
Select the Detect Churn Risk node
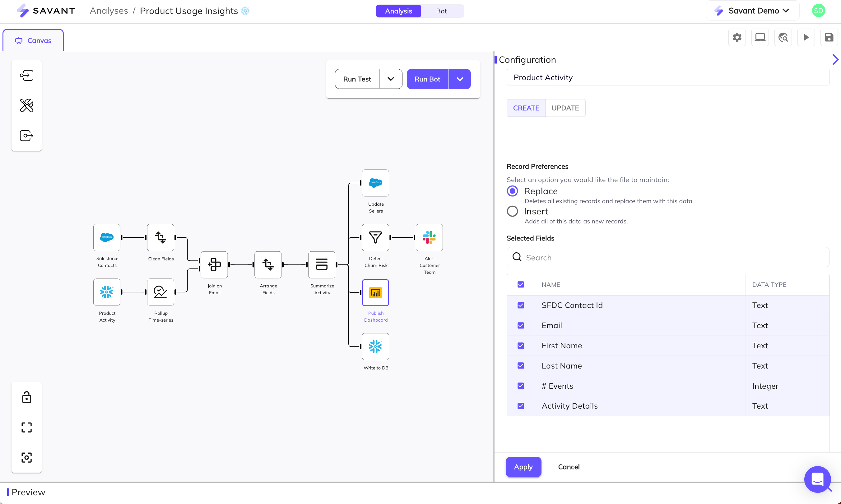tap(375, 237)
